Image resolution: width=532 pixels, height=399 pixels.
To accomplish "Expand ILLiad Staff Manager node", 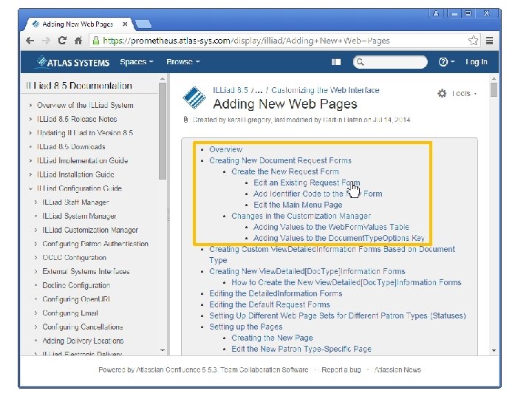I will [36, 202].
